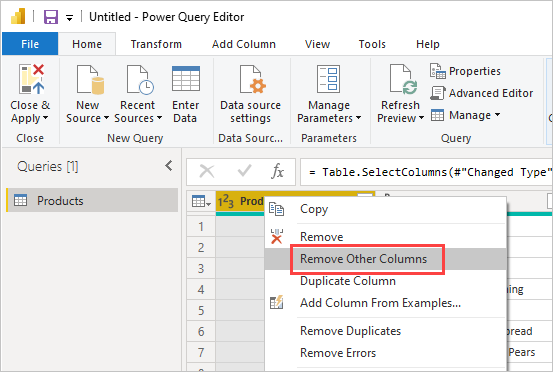Open the File tab

30,44
